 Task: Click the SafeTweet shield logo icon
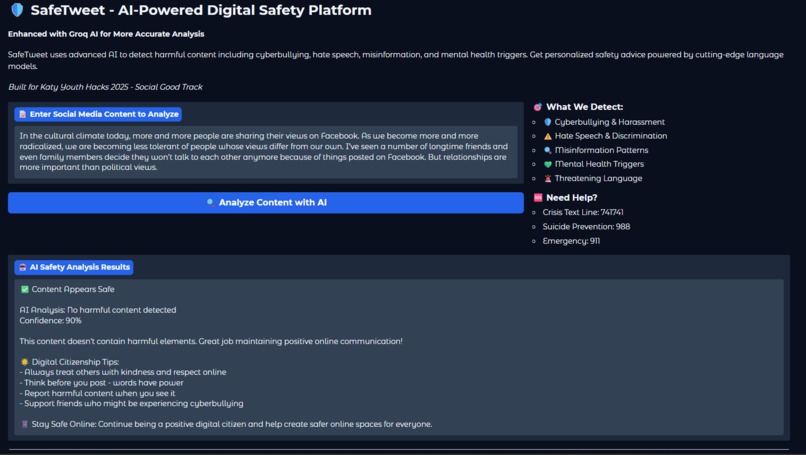[x=17, y=10]
